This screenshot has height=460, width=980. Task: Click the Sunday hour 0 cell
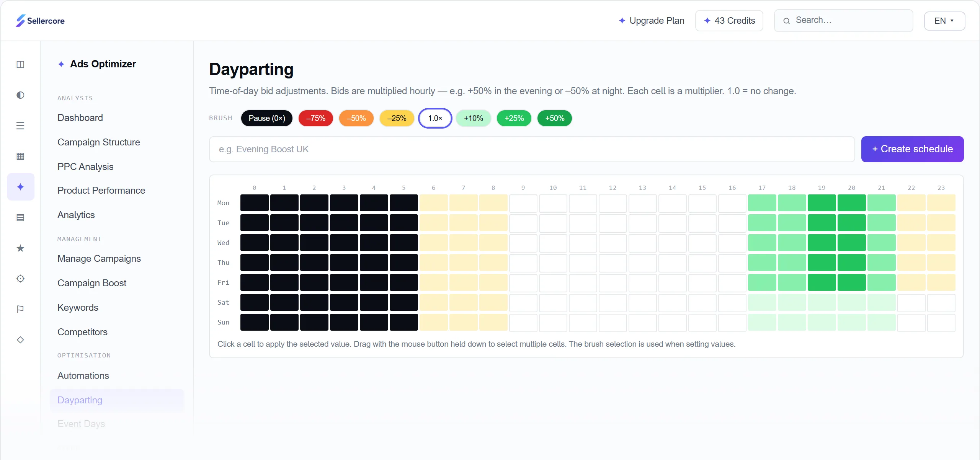(x=255, y=322)
